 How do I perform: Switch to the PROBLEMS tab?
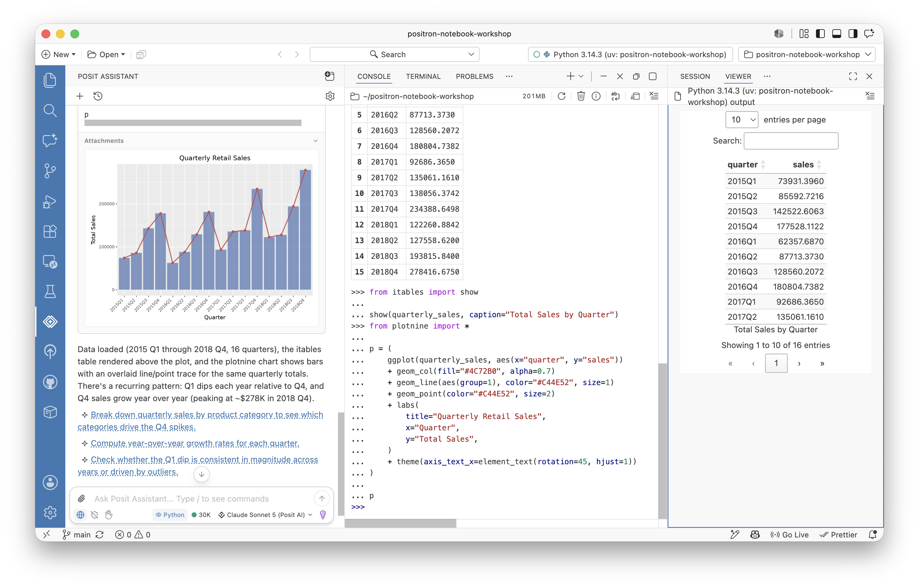pos(474,76)
